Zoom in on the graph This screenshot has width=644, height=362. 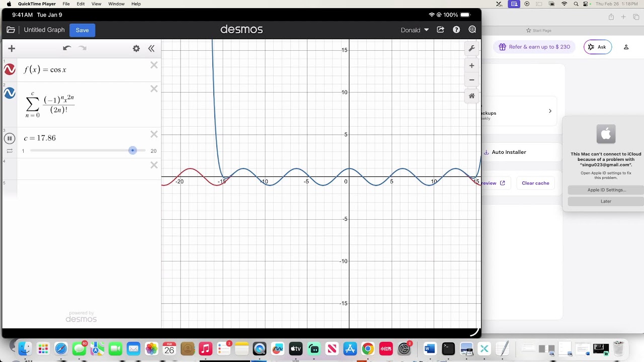(471, 66)
